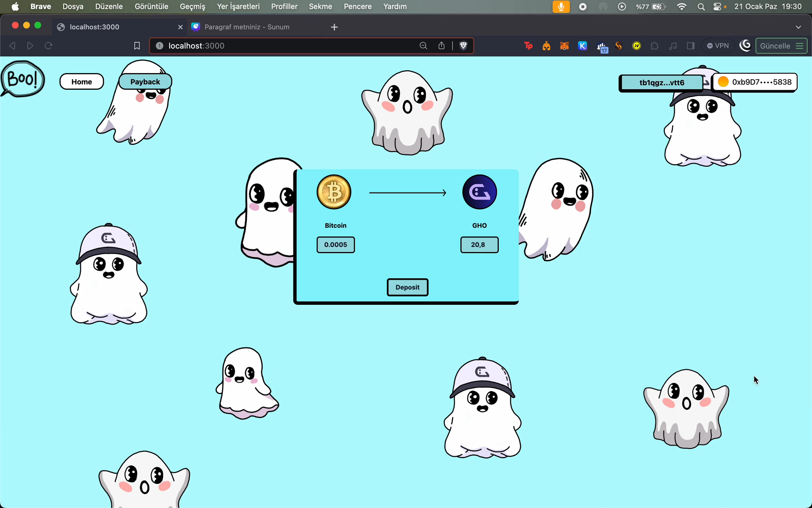Click the date and time 21 Ocak Paz 19:30

[x=768, y=7]
